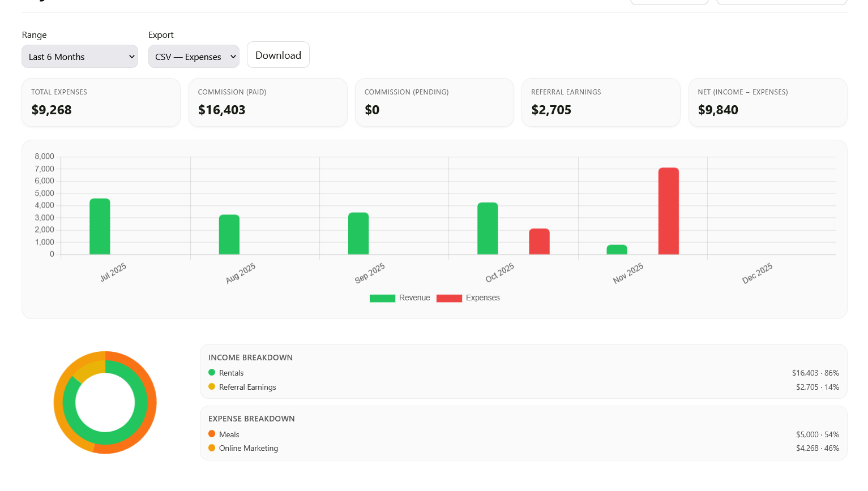Click the COMMISSION (PENDING) summary card
Image resolution: width=868 pixels, height=491 pixels.
click(434, 102)
